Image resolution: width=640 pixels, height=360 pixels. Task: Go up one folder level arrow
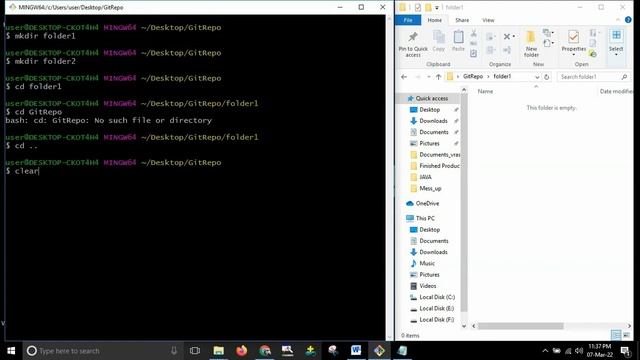pyautogui.click(x=438, y=77)
